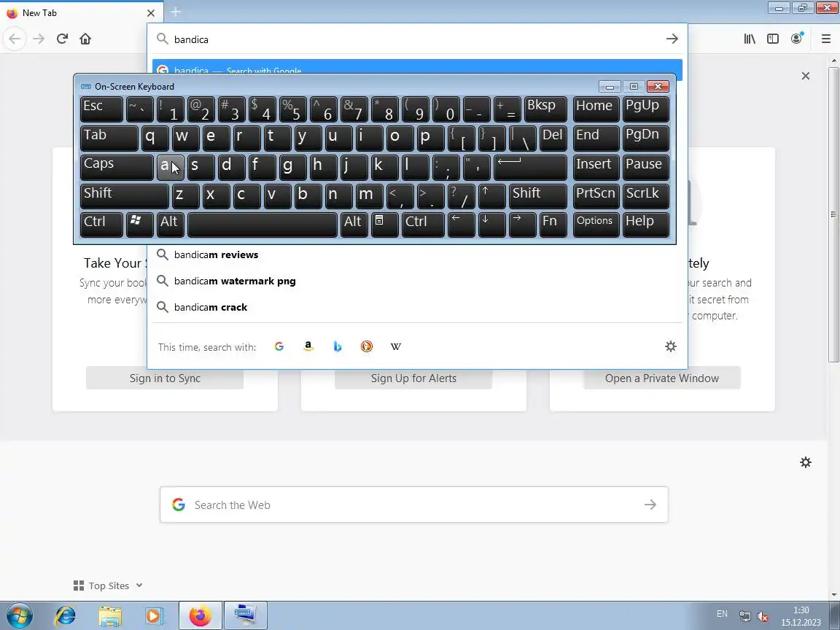Toggle the right Alt key
This screenshot has width=840, height=630.
pos(354,225)
